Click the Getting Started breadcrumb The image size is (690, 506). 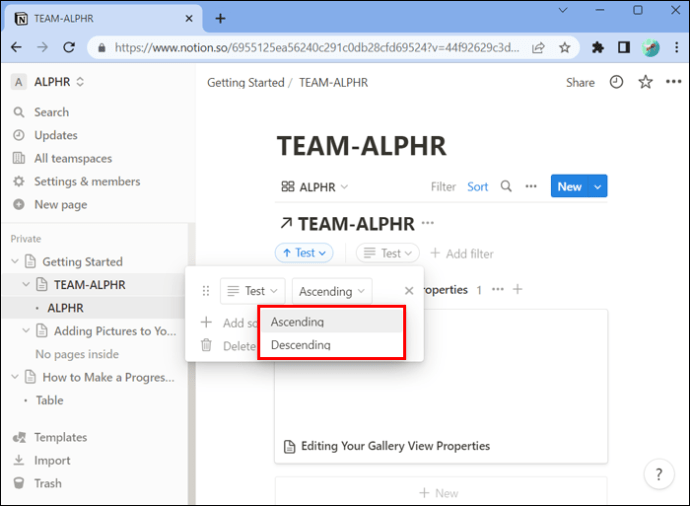click(x=246, y=83)
